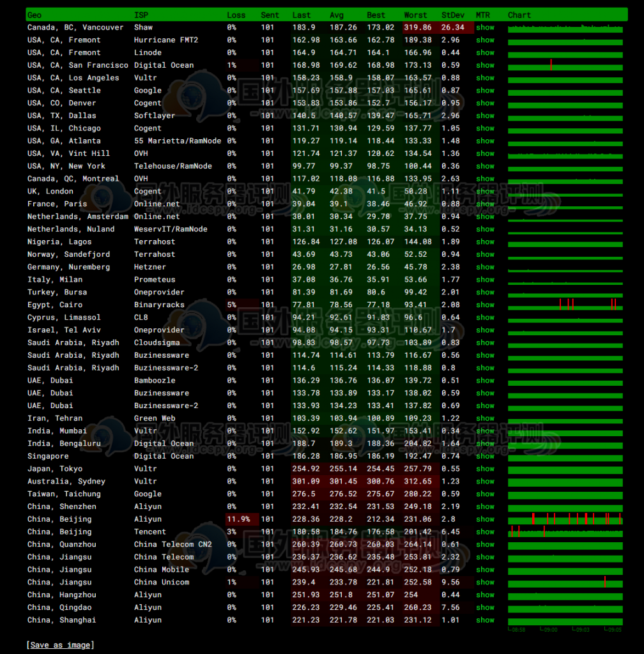Click the 'Geo' column header
The width and height of the screenshot is (644, 654).
pyautogui.click(x=34, y=15)
